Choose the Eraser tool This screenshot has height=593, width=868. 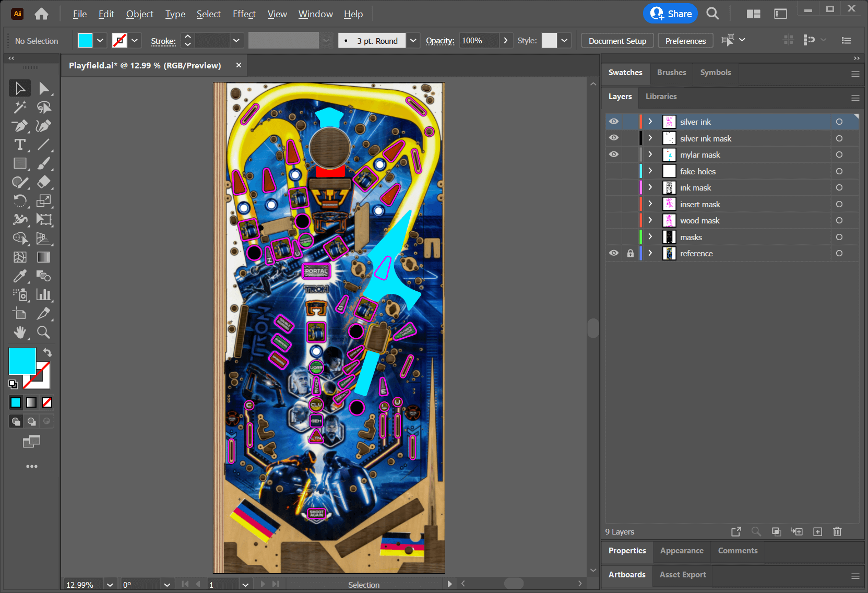click(44, 182)
